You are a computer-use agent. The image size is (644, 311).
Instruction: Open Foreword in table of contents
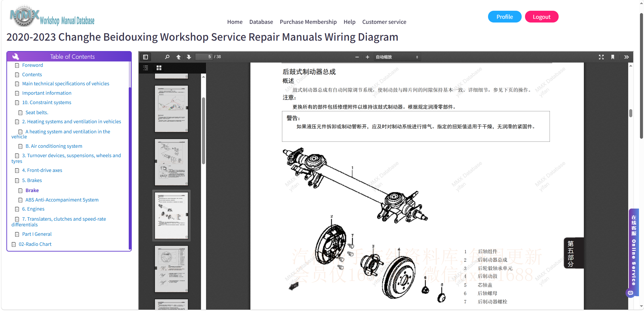coord(32,65)
